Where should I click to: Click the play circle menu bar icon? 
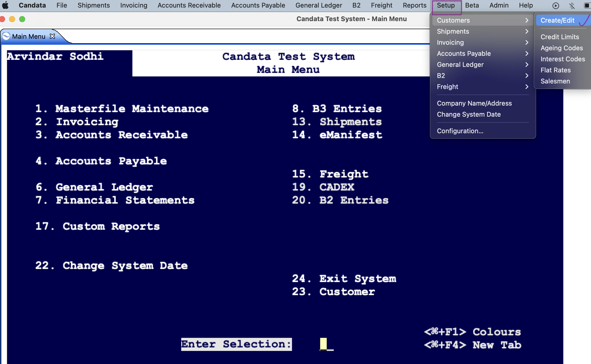pyautogui.click(x=556, y=6)
